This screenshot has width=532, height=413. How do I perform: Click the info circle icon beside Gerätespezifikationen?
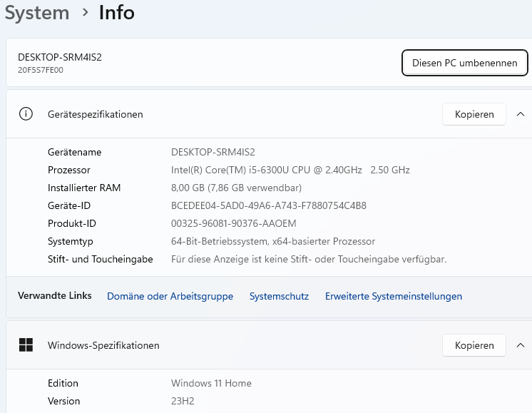coord(26,114)
